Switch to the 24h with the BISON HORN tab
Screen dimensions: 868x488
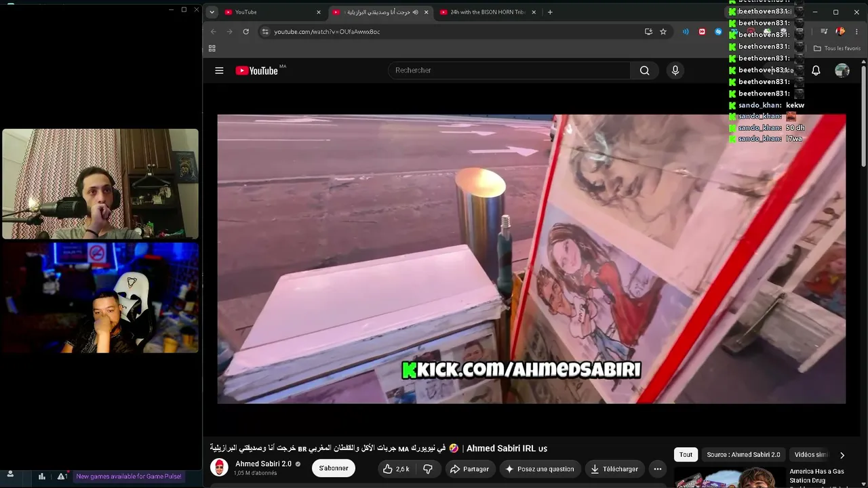488,12
